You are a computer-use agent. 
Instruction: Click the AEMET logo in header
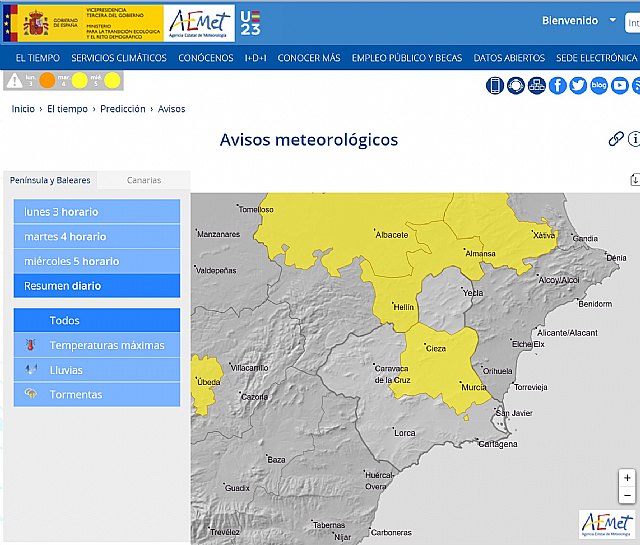click(x=200, y=22)
